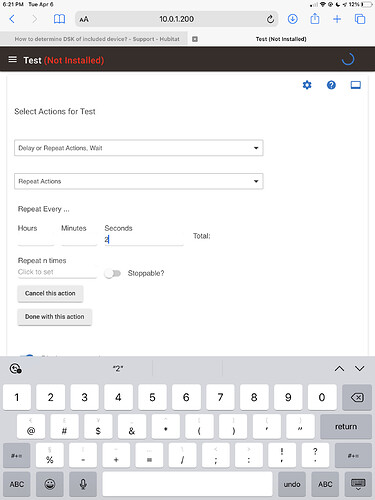Tap right #+= symbols key
Screen dimensions: 375x500
[x=353, y=456]
